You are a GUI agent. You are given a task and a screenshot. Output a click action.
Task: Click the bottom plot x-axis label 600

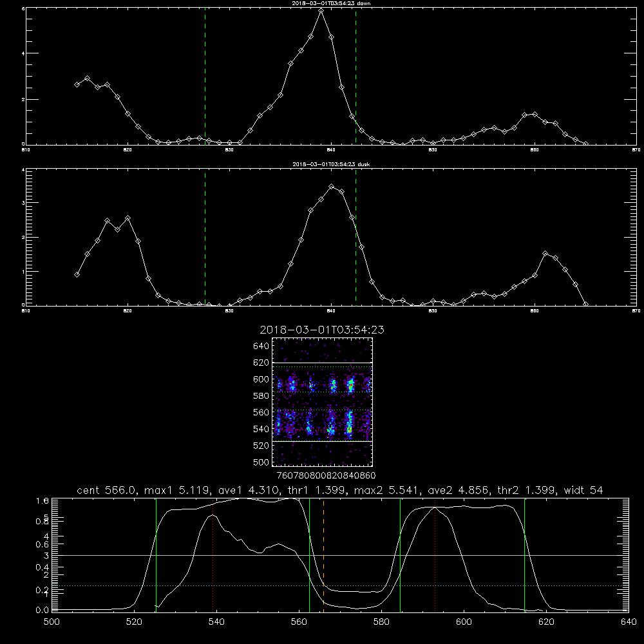(464, 622)
